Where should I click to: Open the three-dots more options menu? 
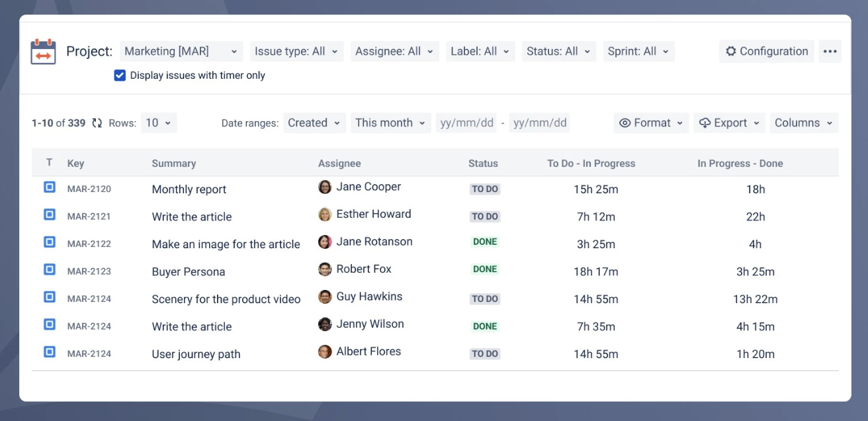pos(830,52)
